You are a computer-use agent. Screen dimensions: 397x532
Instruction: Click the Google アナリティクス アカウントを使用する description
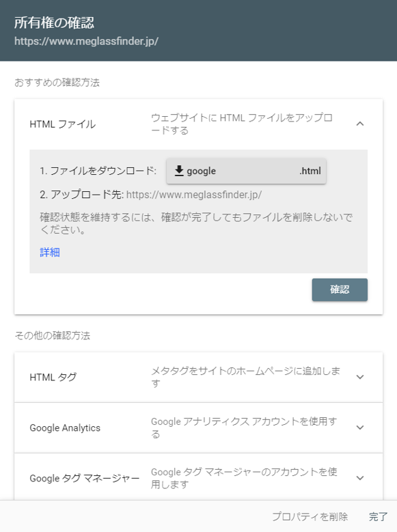(x=244, y=428)
